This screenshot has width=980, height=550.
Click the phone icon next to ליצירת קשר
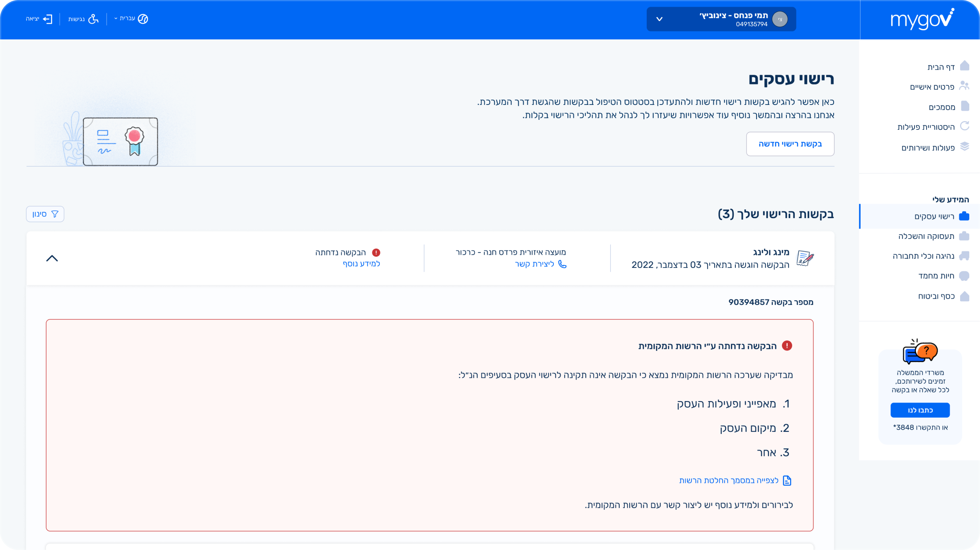click(x=562, y=264)
